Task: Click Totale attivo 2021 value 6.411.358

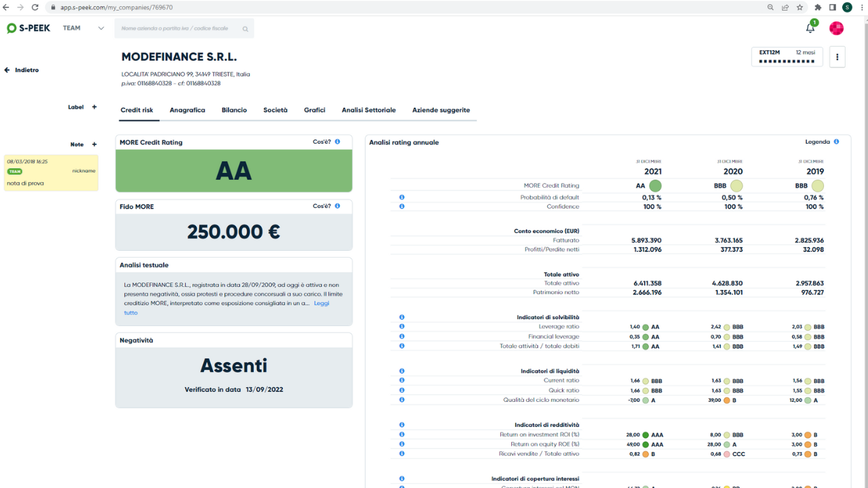Action: coord(648,283)
